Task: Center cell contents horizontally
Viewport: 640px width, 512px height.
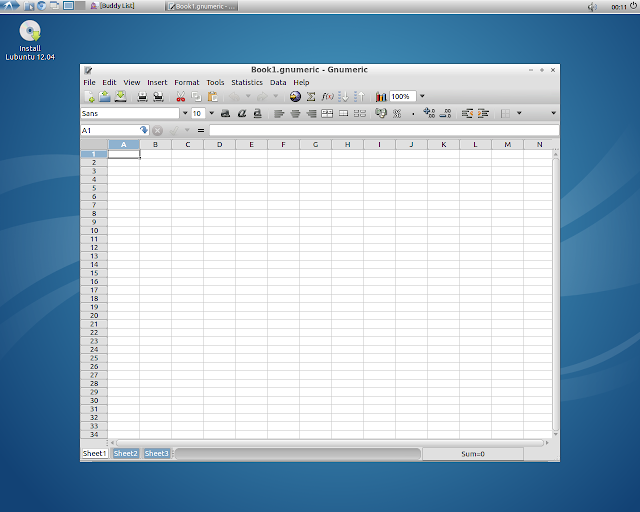Action: [295, 114]
